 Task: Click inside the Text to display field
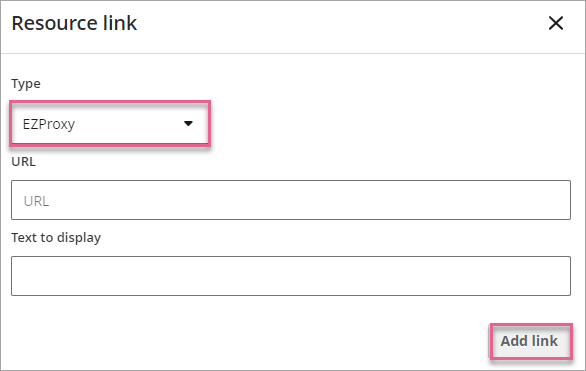(x=291, y=276)
